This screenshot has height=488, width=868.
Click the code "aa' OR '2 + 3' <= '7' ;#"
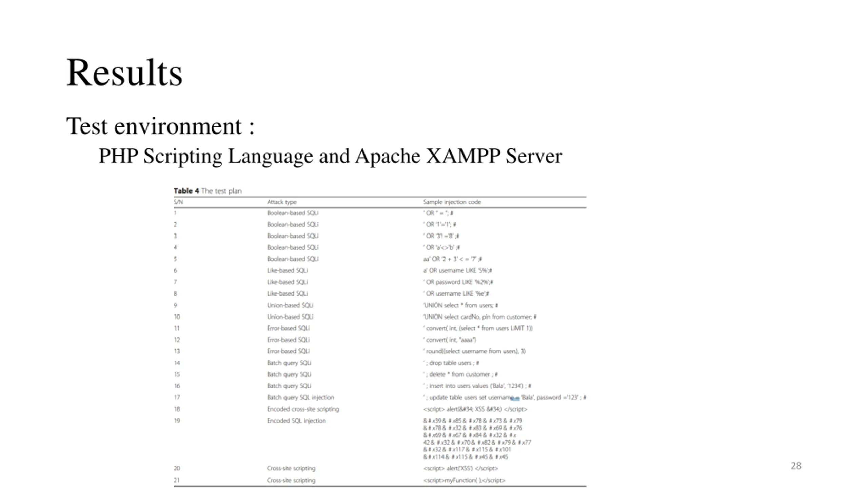coord(452,259)
